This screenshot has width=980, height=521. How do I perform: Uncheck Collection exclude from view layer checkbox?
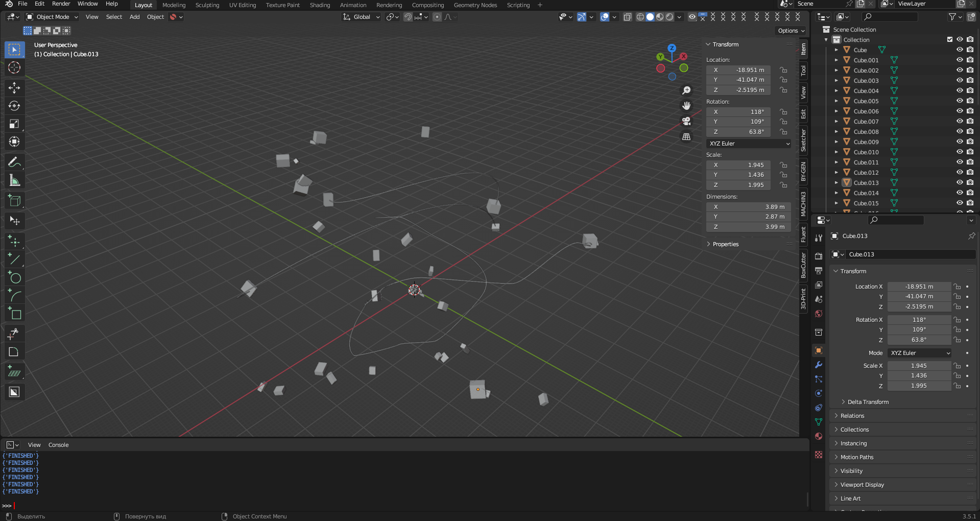click(x=950, y=39)
